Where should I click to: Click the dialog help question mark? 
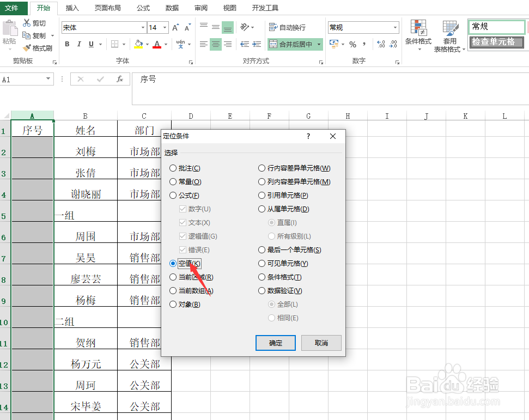point(308,136)
